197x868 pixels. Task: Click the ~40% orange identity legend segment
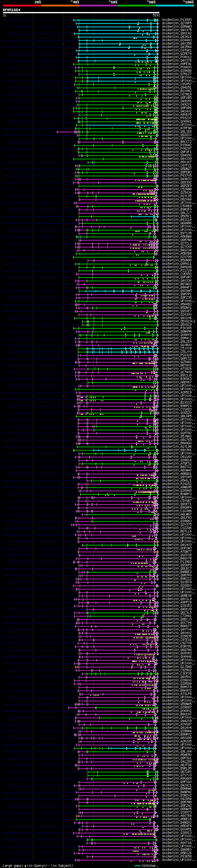pyautogui.click(x=60, y=6)
